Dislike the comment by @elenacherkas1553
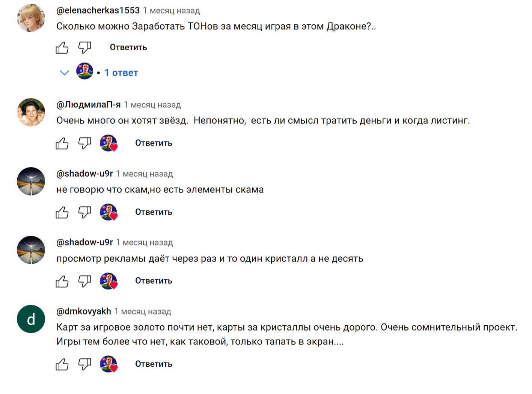The height and width of the screenshot is (394, 532). pos(84,48)
